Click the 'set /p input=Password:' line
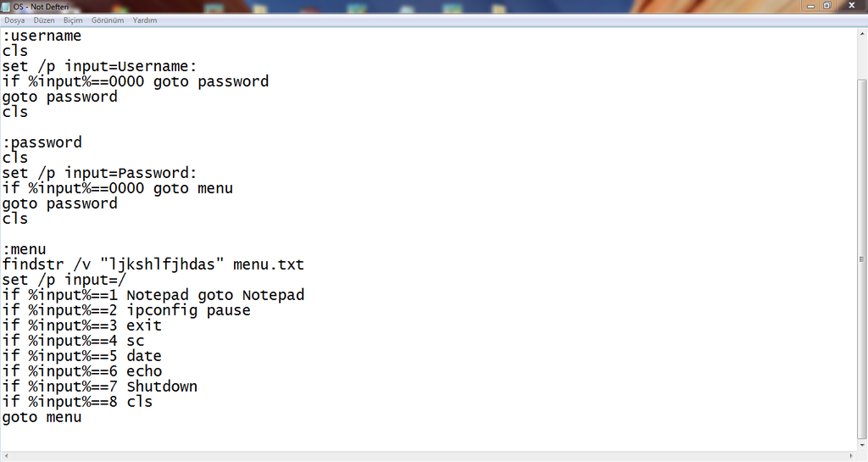Image resolution: width=868 pixels, height=462 pixels. tap(100, 173)
